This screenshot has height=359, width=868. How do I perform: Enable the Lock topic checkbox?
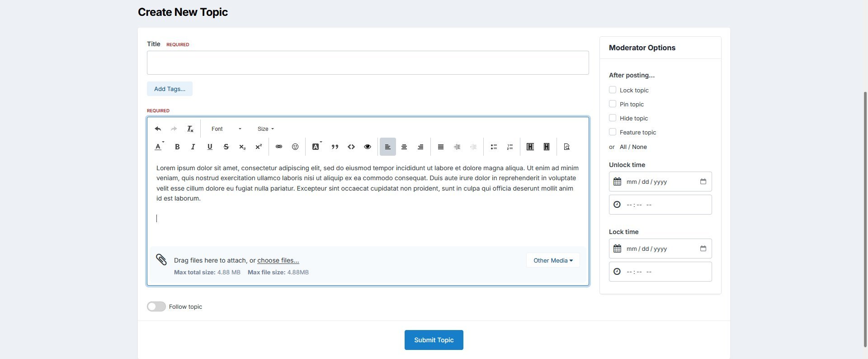613,90
